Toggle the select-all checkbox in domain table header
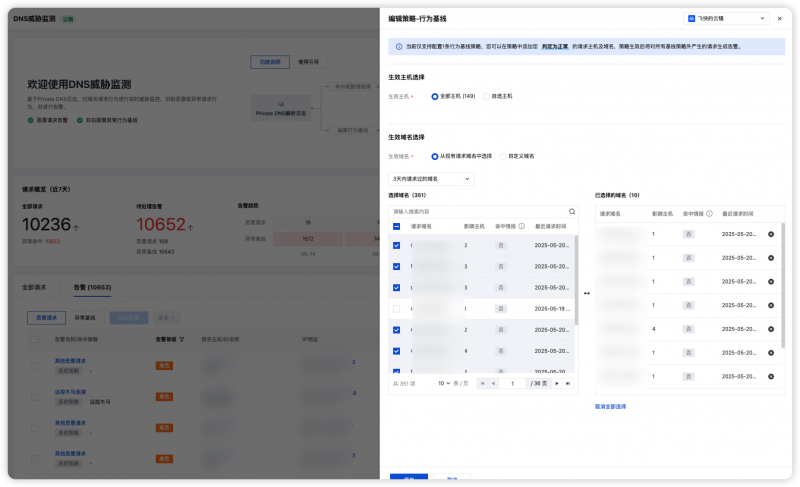Viewport: 800px width, 487px height. 396,226
